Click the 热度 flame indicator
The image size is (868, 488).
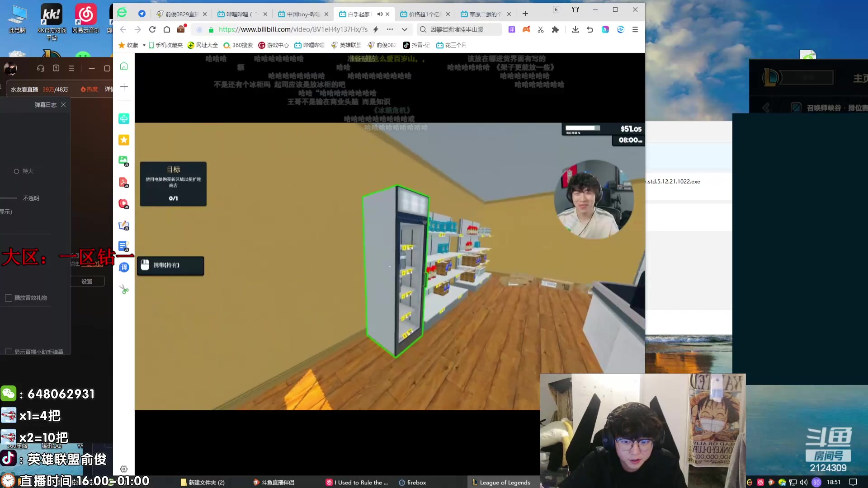(x=89, y=89)
